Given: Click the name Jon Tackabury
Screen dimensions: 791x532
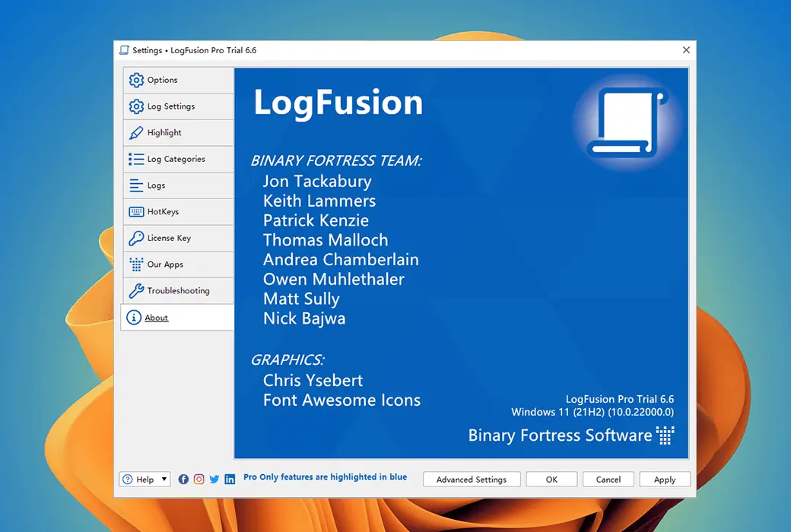Looking at the screenshot, I should point(317,181).
